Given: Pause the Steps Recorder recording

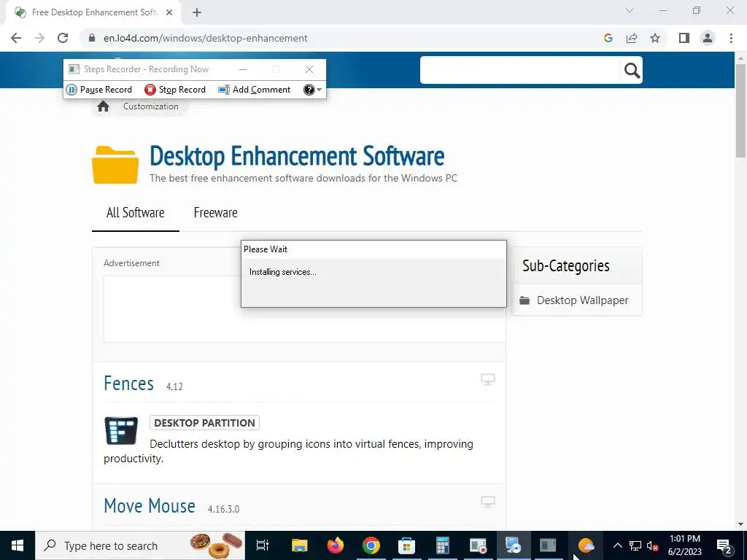Looking at the screenshot, I should pyautogui.click(x=99, y=90).
